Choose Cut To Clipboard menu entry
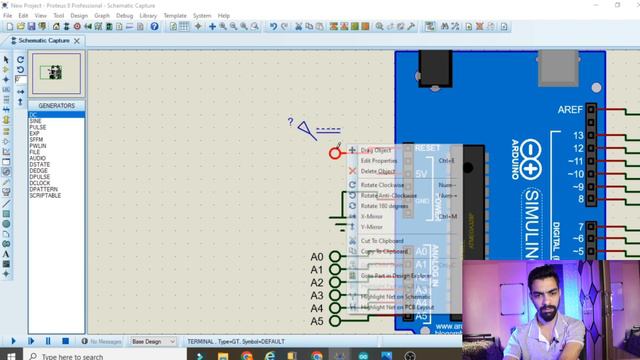Viewport: 640px width, 360px height. [382, 241]
